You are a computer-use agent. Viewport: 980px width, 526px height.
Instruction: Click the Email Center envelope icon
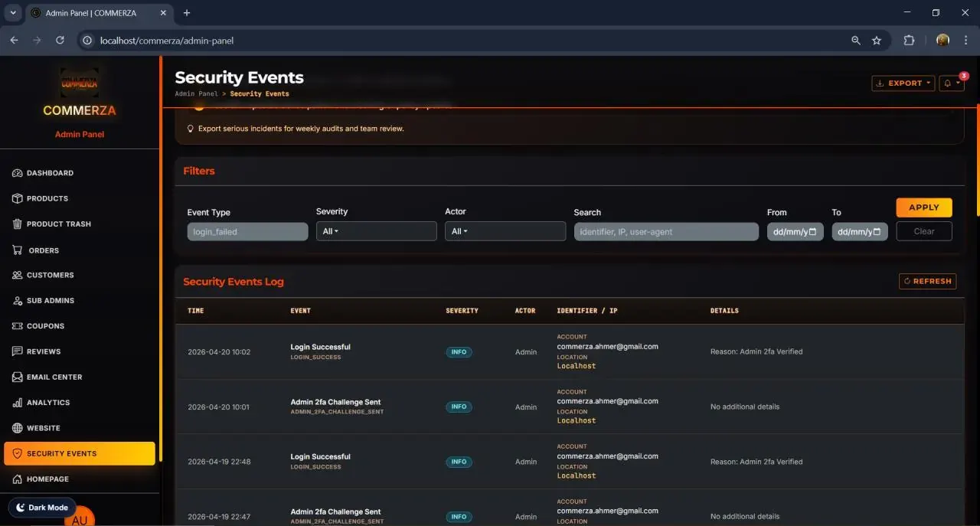(x=18, y=377)
